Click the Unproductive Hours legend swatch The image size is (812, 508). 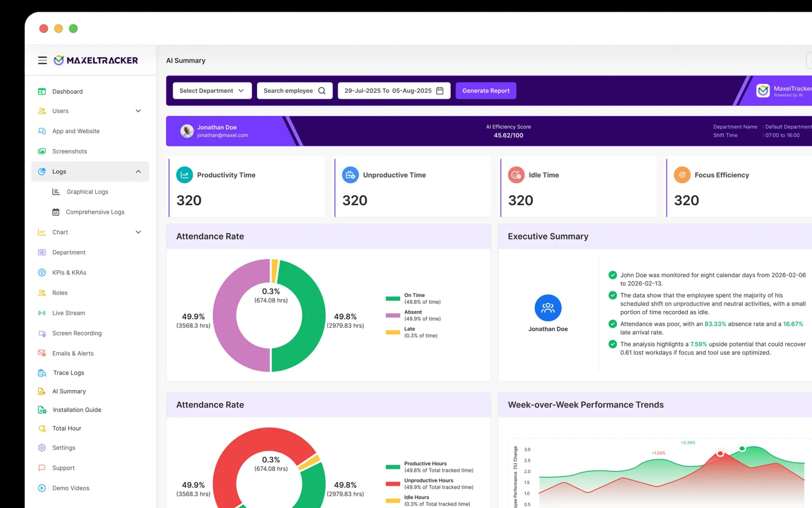coord(393,484)
